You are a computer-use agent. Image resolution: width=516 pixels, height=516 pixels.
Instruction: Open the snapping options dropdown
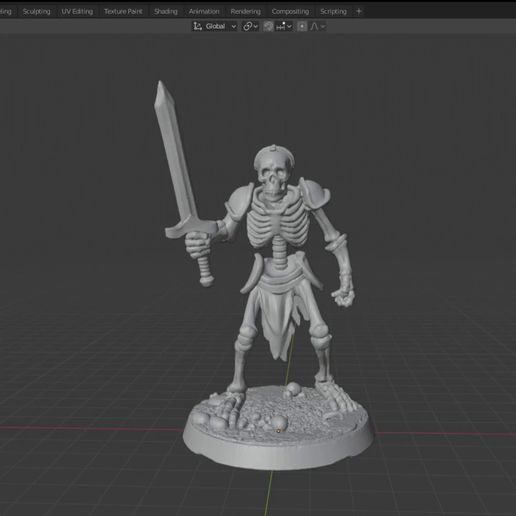click(x=284, y=26)
